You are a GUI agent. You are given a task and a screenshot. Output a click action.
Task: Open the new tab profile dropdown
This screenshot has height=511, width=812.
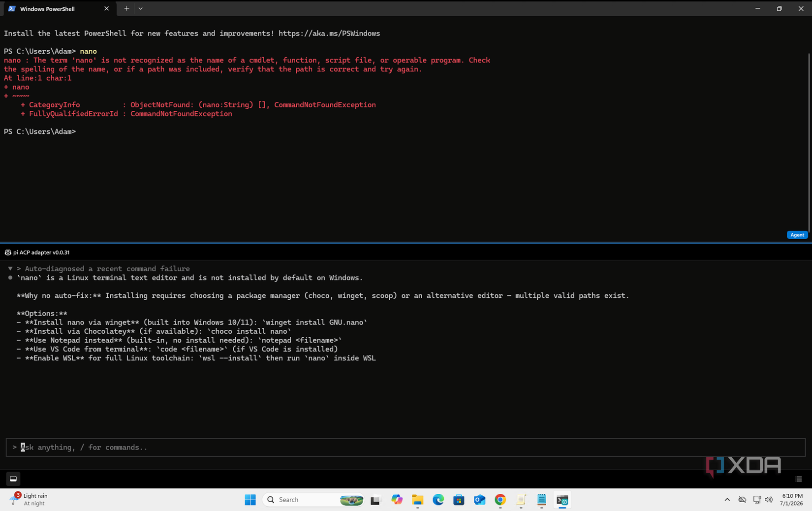point(141,9)
